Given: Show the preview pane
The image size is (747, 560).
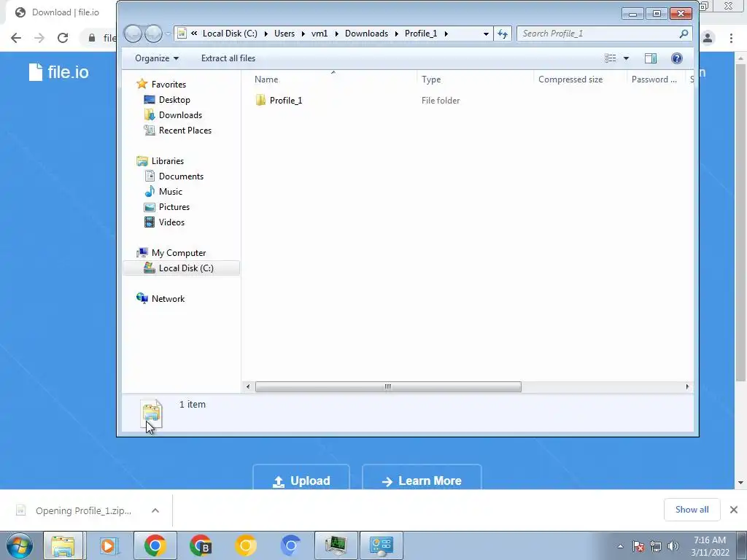Looking at the screenshot, I should [x=650, y=58].
